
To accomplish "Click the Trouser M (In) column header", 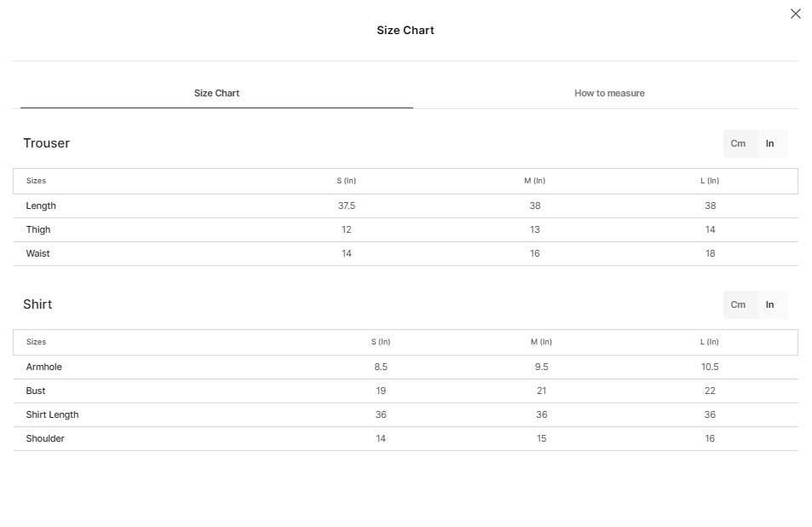I will pyautogui.click(x=534, y=181).
